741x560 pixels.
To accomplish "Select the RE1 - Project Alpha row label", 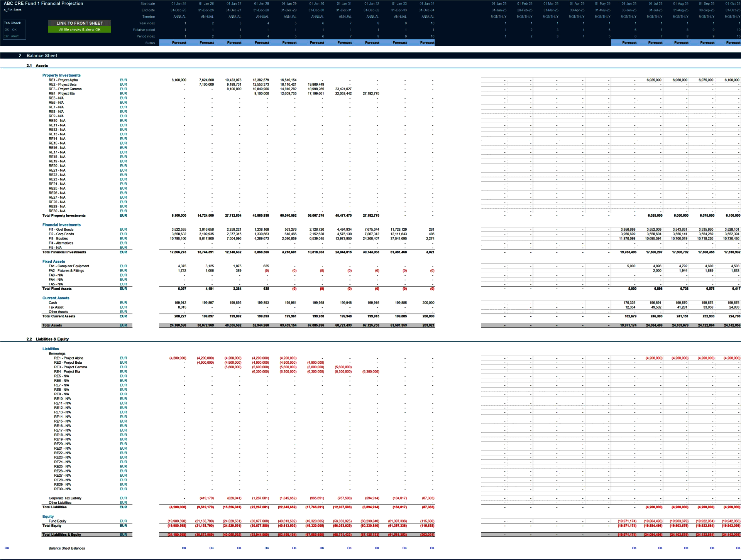I will coord(64,80).
